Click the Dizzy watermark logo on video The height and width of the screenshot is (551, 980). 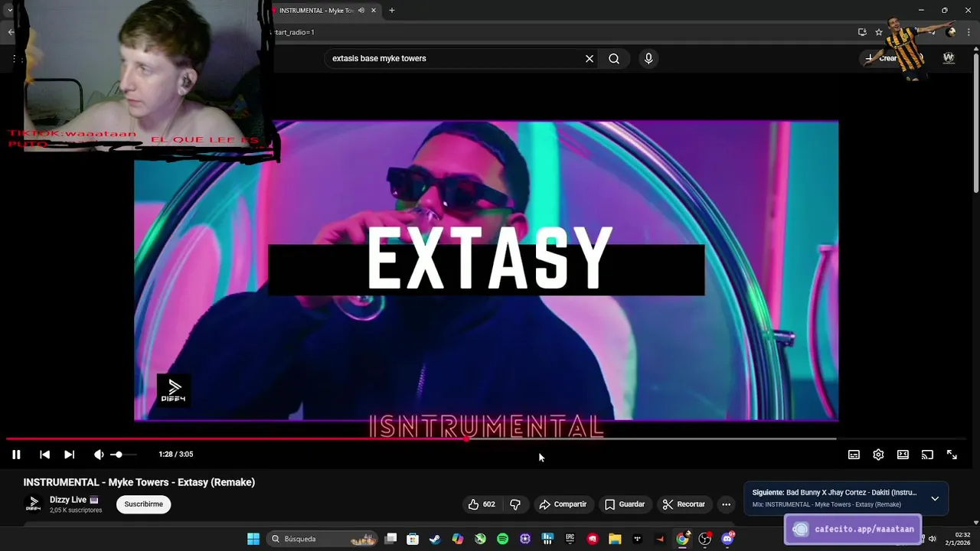[173, 390]
